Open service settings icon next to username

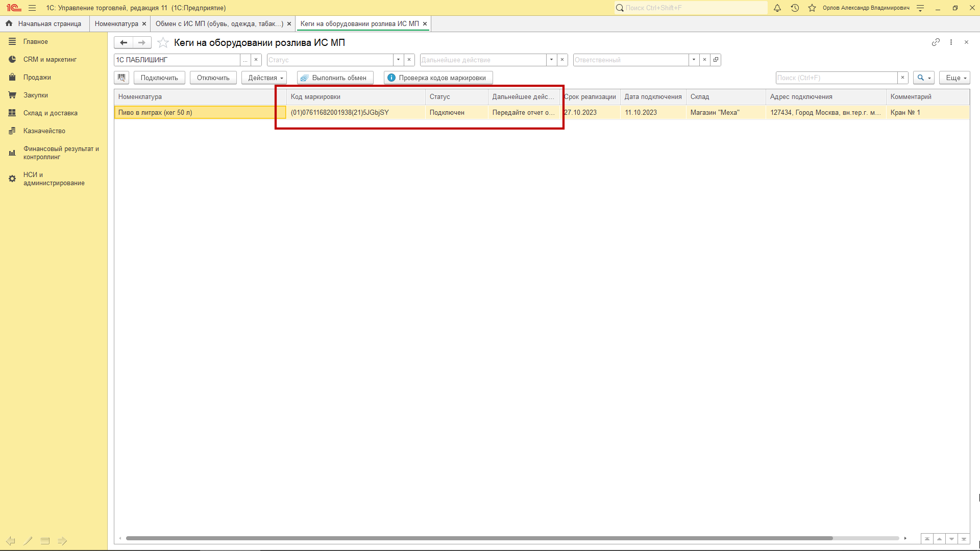pyautogui.click(x=920, y=8)
